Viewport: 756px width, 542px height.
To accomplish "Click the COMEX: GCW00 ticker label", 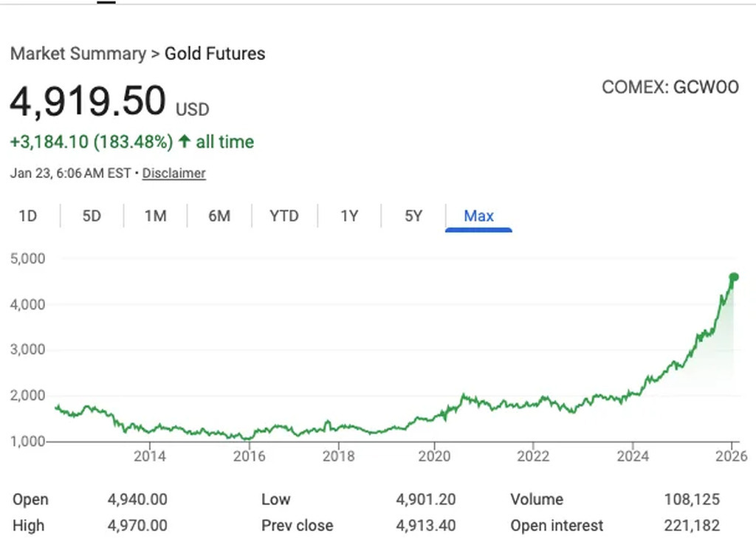I will 670,87.
